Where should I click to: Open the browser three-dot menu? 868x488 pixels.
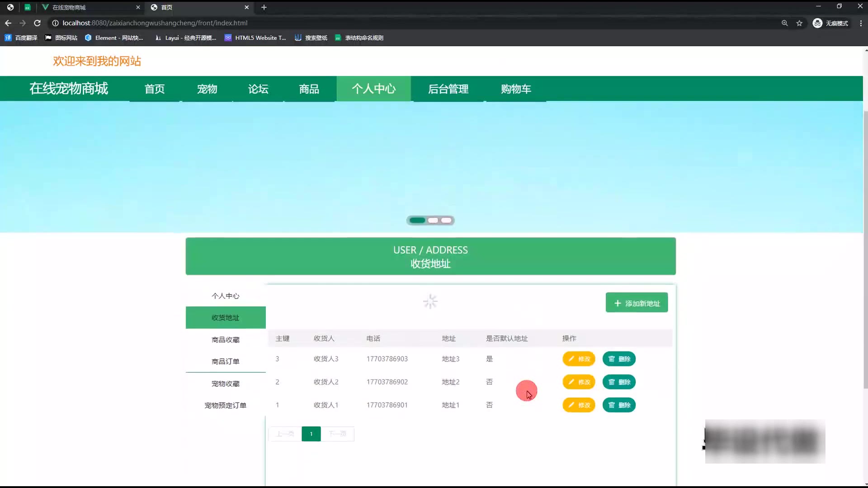coord(861,23)
